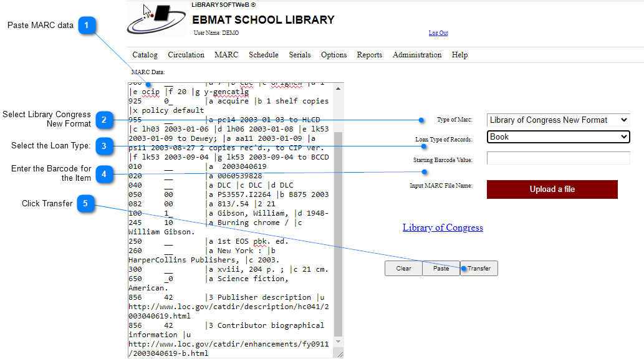Screen dimensions: 644x359
Task: Click the Log Out link
Action: (x=438, y=33)
